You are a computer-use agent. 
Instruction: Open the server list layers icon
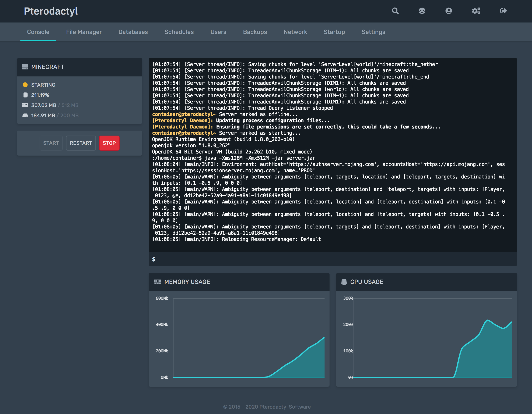(422, 11)
